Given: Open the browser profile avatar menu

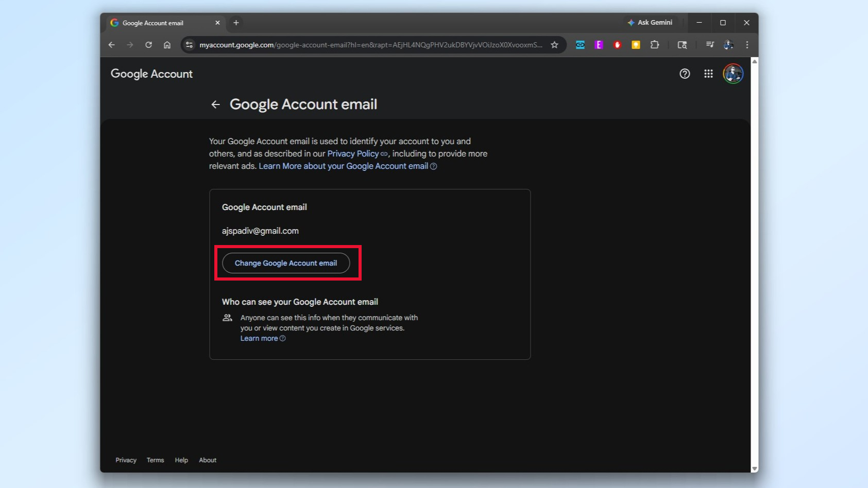Looking at the screenshot, I should pos(728,45).
